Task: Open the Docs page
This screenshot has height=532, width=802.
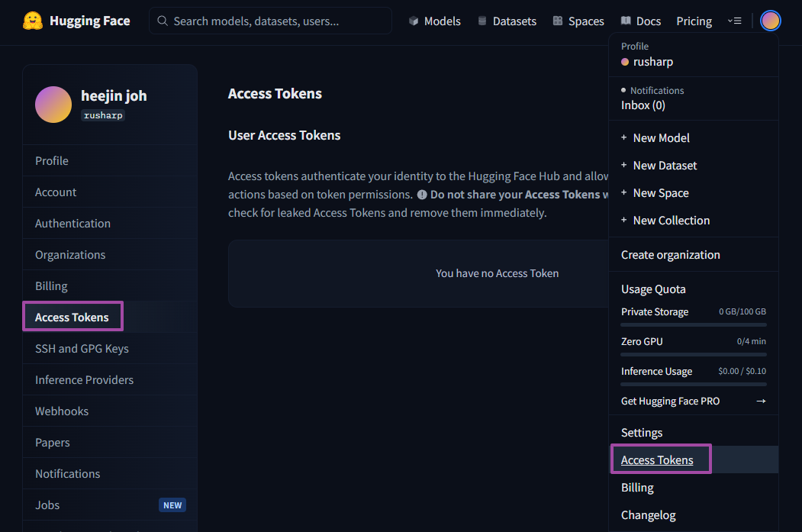Action: [641, 21]
